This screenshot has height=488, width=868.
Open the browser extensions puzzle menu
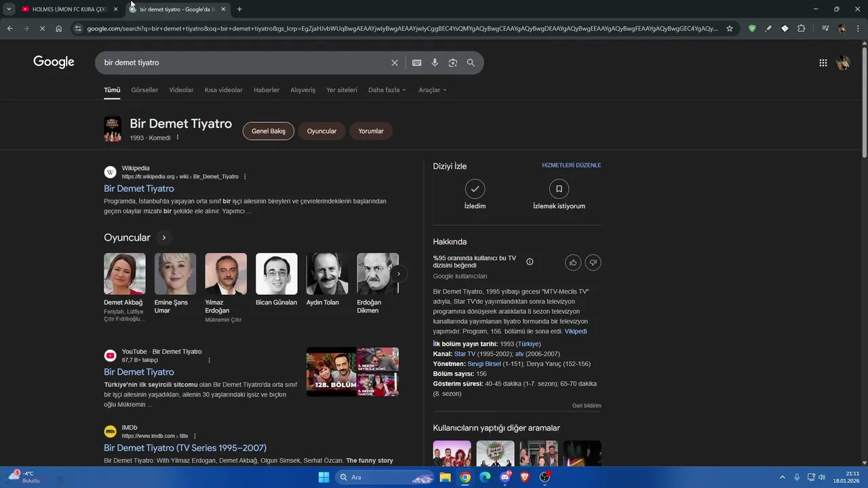click(x=801, y=28)
